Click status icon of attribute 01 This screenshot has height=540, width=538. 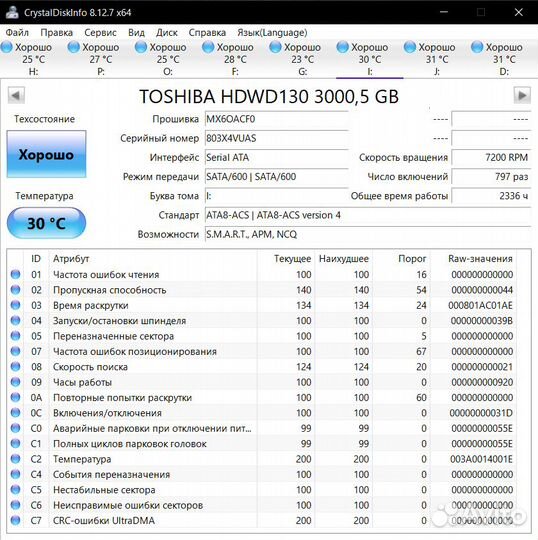pos(15,274)
